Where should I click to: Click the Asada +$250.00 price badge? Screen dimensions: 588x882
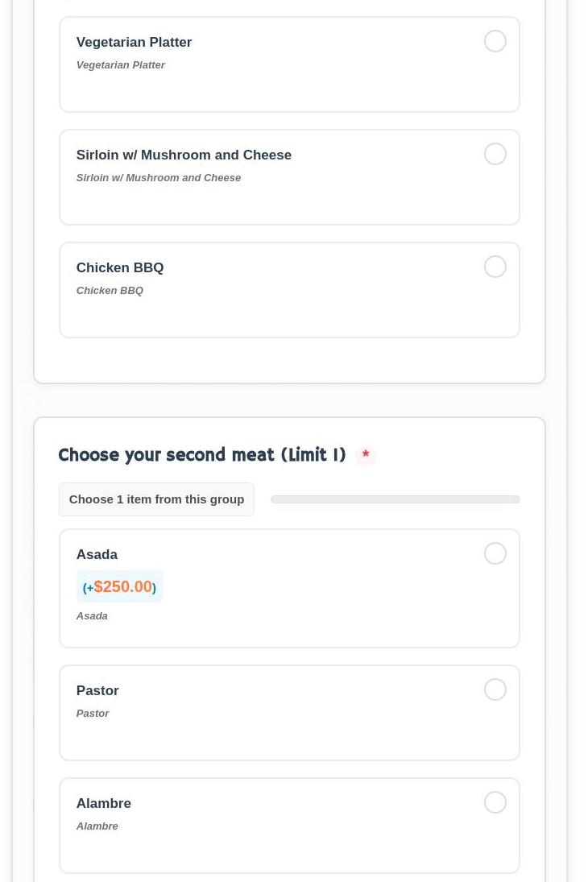(x=119, y=586)
